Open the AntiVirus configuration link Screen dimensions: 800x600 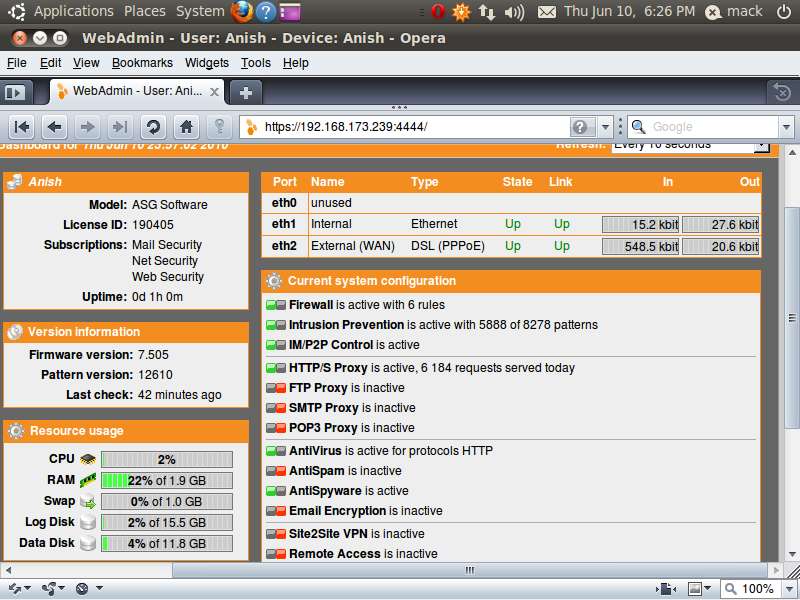(x=315, y=451)
